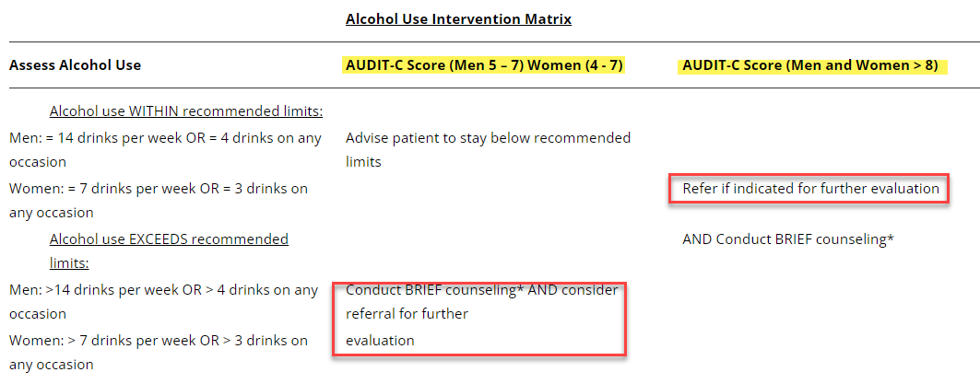980x384 pixels.
Task: Click the Women: > 7 drinks per week line
Action: click(x=159, y=341)
